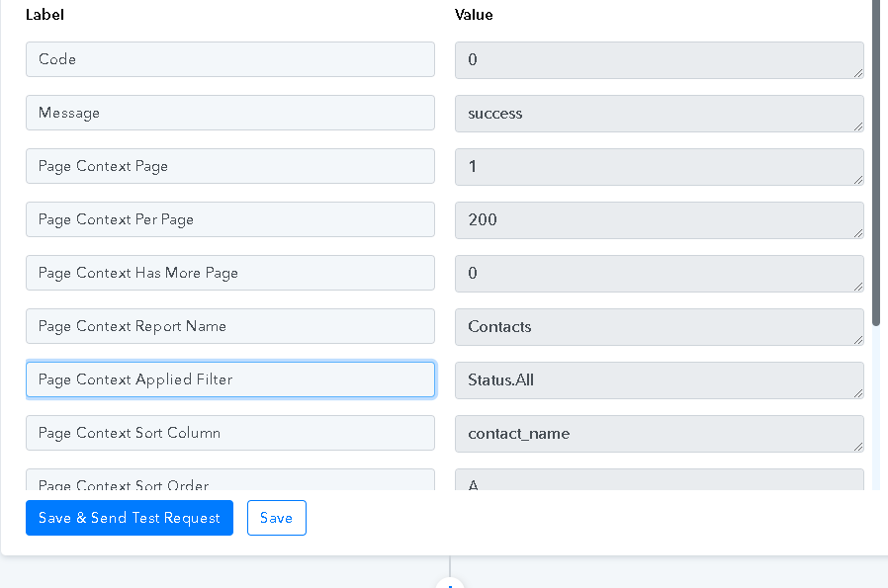Click the value box containing success
The width and height of the screenshot is (888, 588).
660,114
